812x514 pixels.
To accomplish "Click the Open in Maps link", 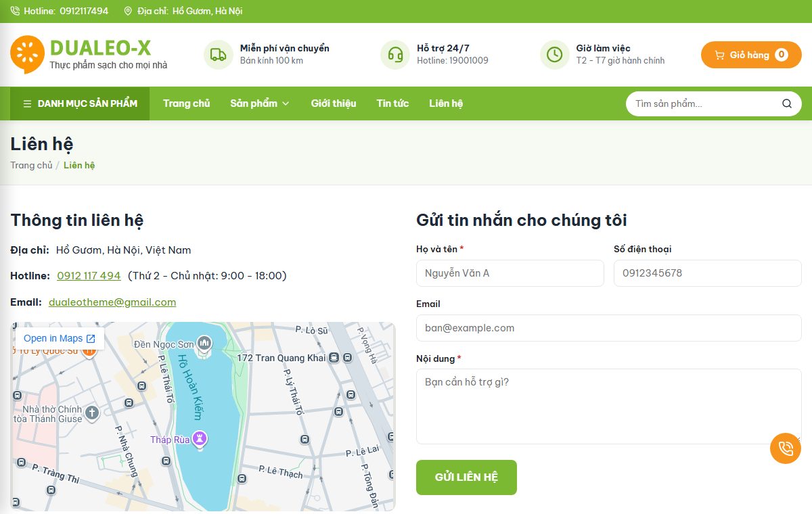I will [x=60, y=338].
